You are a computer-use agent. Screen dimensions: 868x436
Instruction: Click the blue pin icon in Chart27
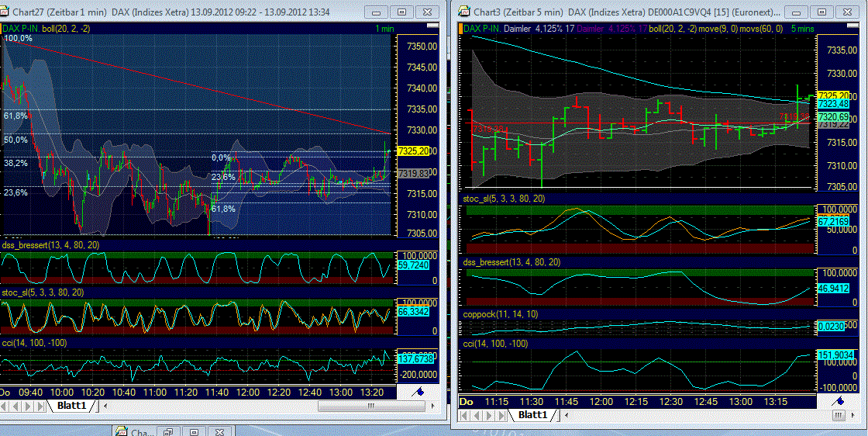click(x=419, y=392)
